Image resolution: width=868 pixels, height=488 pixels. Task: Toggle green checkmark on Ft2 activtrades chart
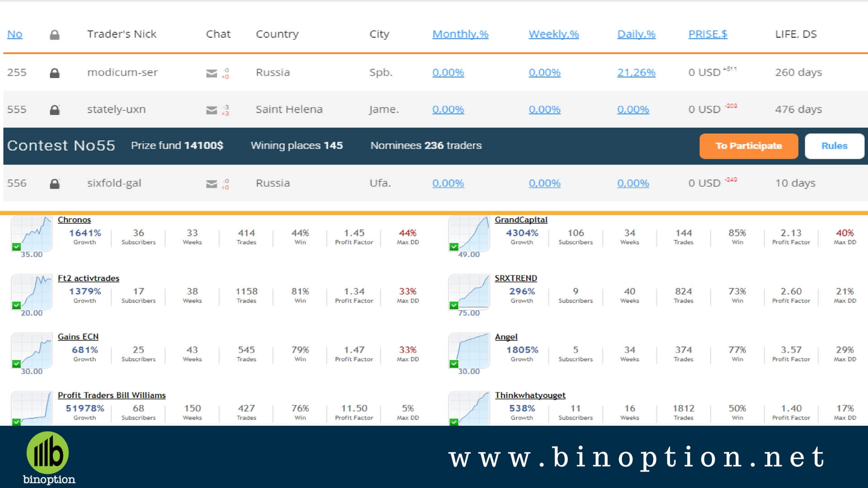[16, 305]
